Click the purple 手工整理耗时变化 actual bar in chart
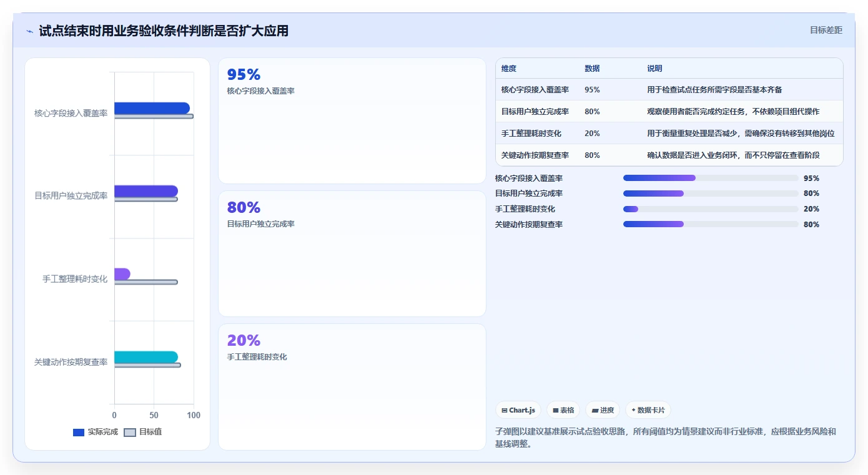 [x=122, y=274]
